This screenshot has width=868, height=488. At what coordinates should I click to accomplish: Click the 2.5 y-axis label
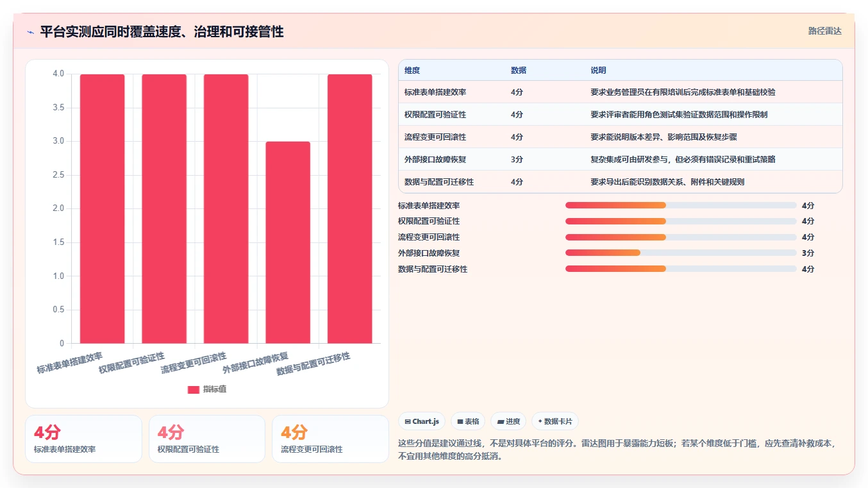pos(58,175)
